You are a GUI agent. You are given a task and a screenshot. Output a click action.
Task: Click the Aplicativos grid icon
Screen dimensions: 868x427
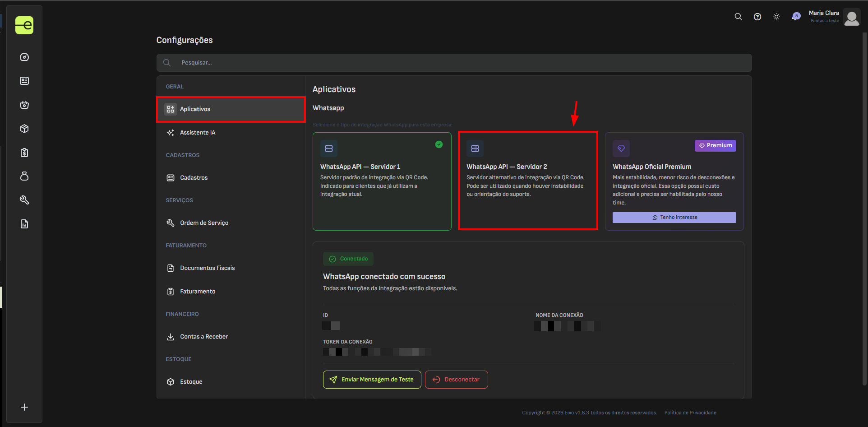(171, 109)
